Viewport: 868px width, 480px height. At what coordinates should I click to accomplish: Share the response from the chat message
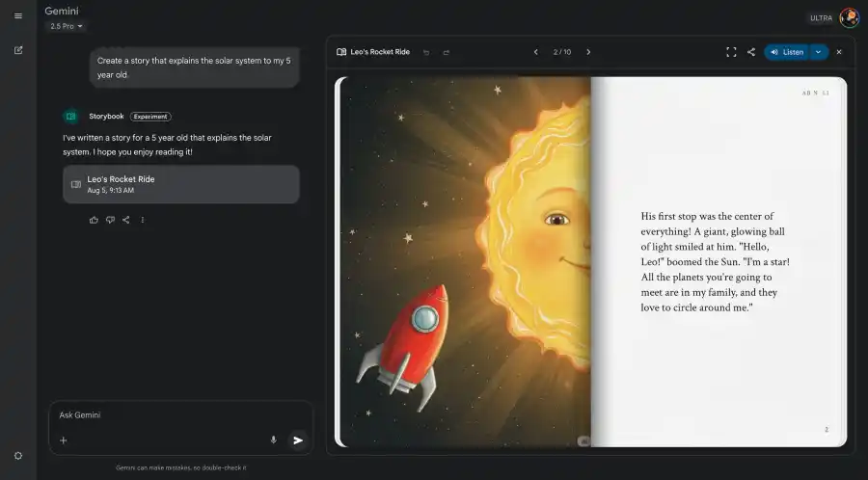(x=126, y=220)
